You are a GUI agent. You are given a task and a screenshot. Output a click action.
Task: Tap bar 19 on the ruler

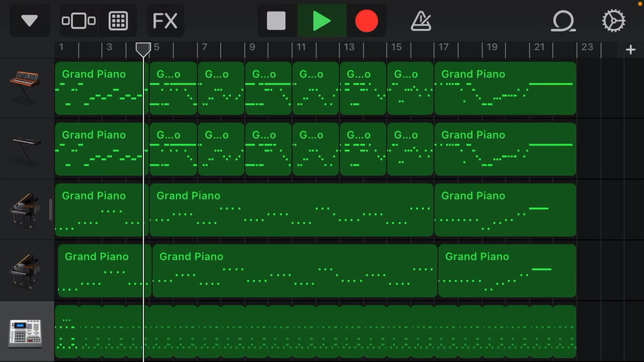[x=492, y=47]
